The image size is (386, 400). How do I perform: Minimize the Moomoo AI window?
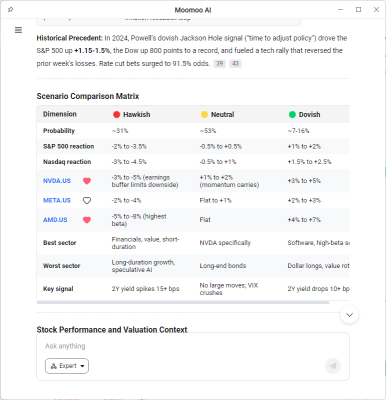click(340, 9)
